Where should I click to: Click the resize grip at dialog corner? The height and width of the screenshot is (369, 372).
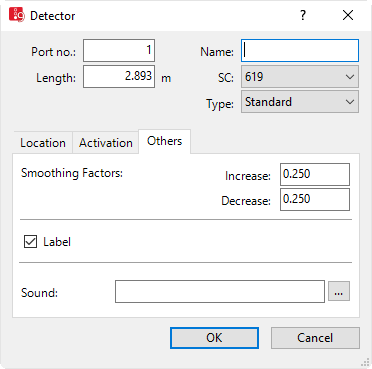(365, 362)
